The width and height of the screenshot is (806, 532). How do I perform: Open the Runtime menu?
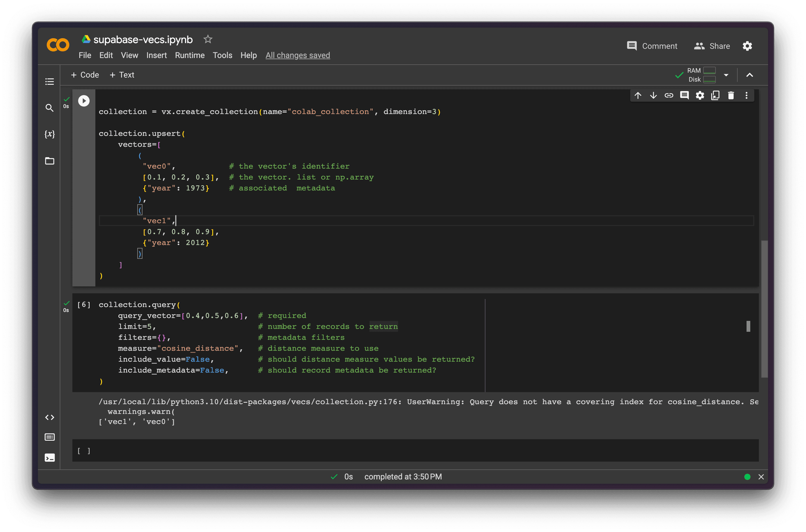(190, 55)
